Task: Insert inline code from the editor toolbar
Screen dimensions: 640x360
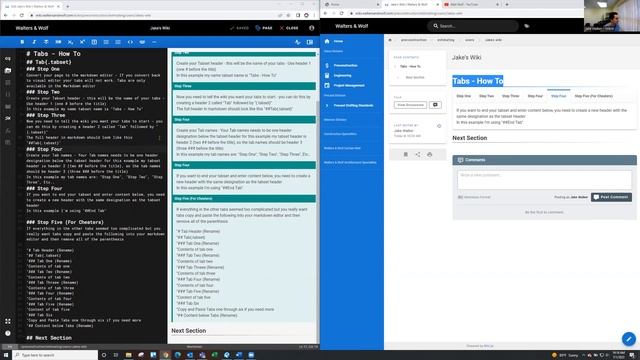Action: click(130, 42)
